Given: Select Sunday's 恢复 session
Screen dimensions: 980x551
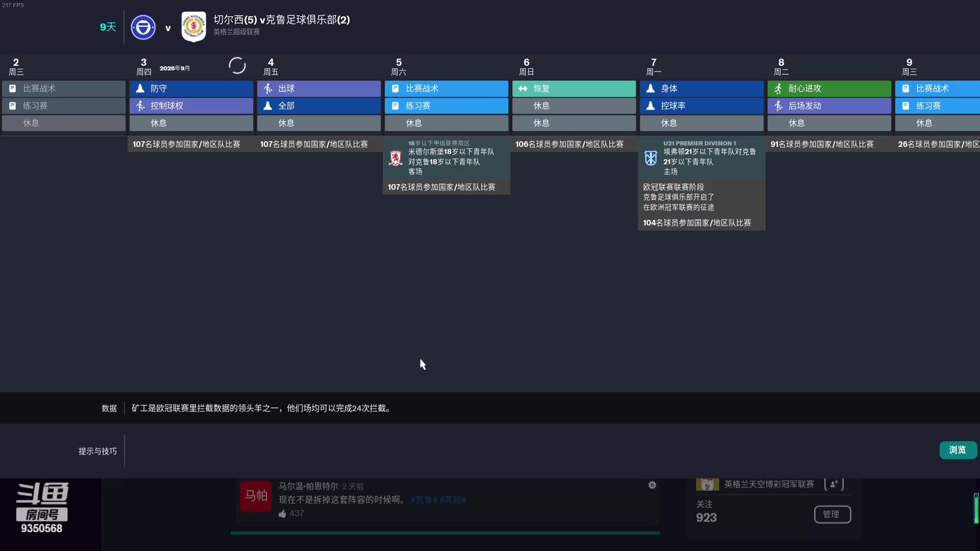Looking at the screenshot, I should 574,88.
